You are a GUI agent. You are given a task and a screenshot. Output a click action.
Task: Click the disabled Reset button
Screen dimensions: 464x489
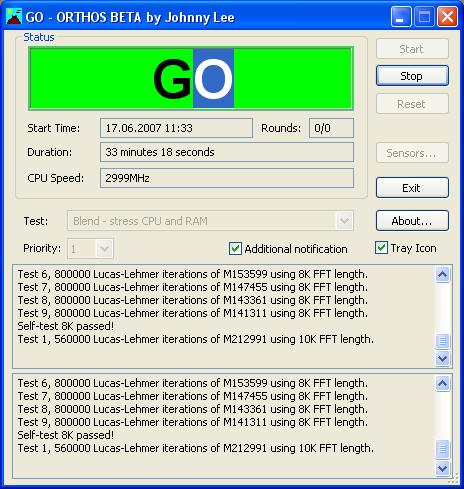point(412,104)
